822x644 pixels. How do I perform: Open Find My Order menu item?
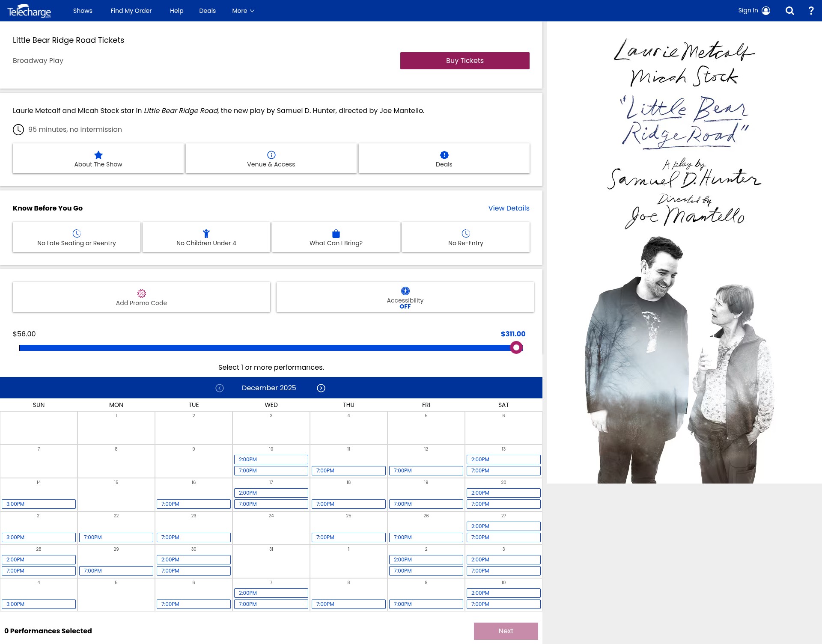point(131,11)
